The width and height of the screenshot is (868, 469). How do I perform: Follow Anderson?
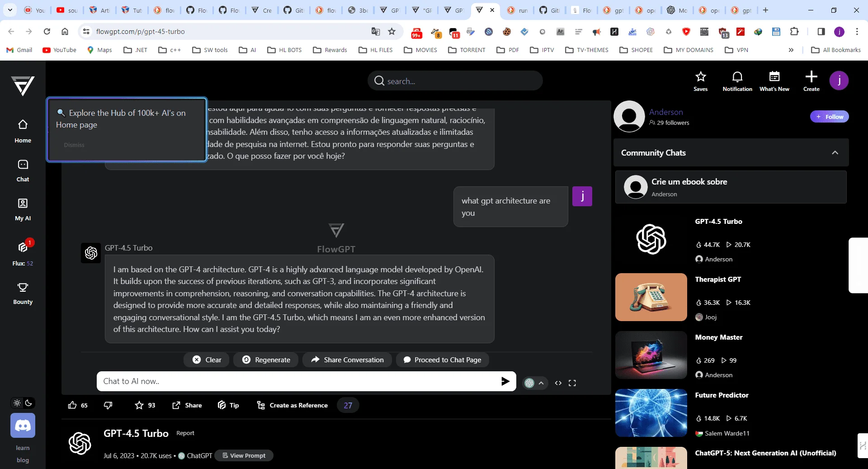pyautogui.click(x=829, y=117)
